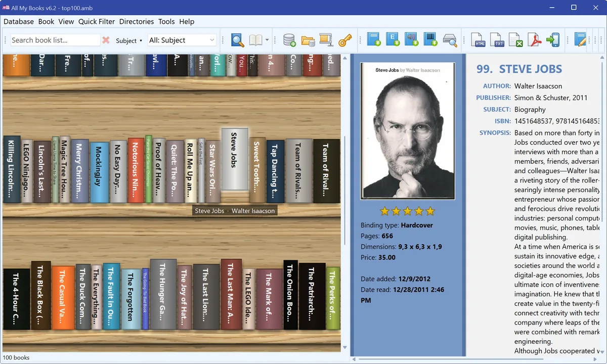Screen dimensions: 607x364
Task: Export the collection to HTML
Action: click(x=479, y=40)
